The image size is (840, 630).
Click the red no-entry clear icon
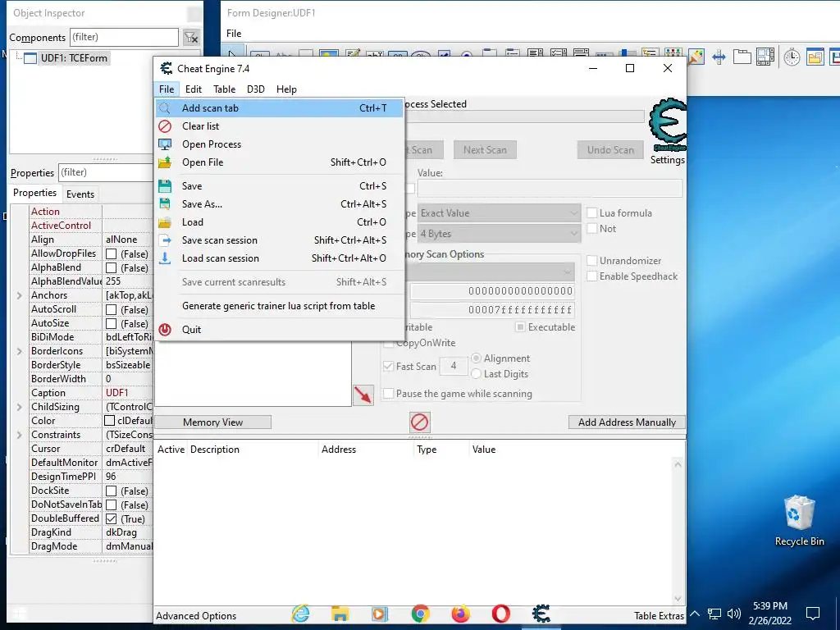[x=419, y=422]
